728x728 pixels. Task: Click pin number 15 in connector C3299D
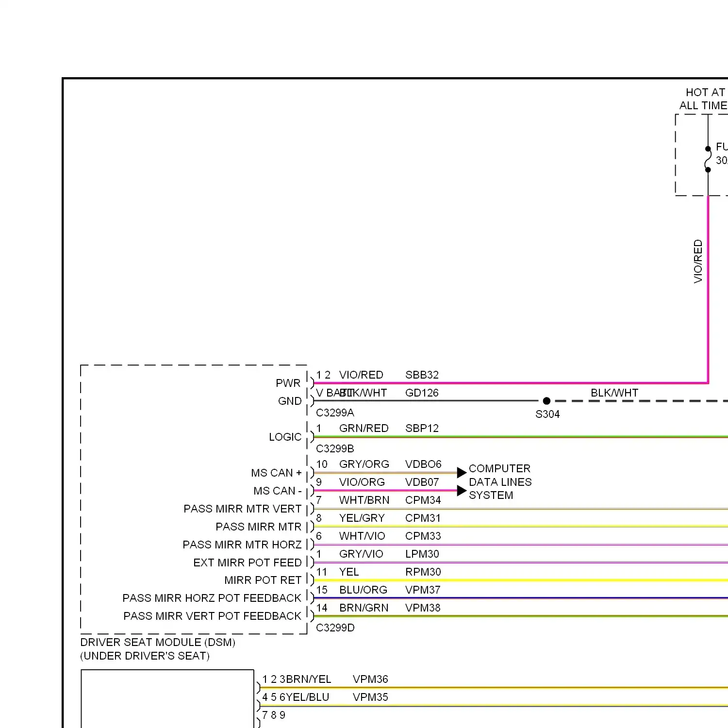[322, 590]
